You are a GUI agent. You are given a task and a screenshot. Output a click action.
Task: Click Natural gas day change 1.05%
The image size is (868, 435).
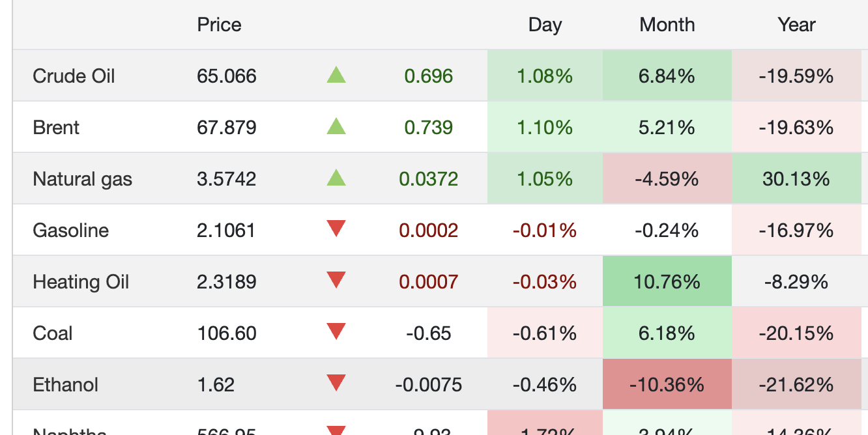click(545, 179)
